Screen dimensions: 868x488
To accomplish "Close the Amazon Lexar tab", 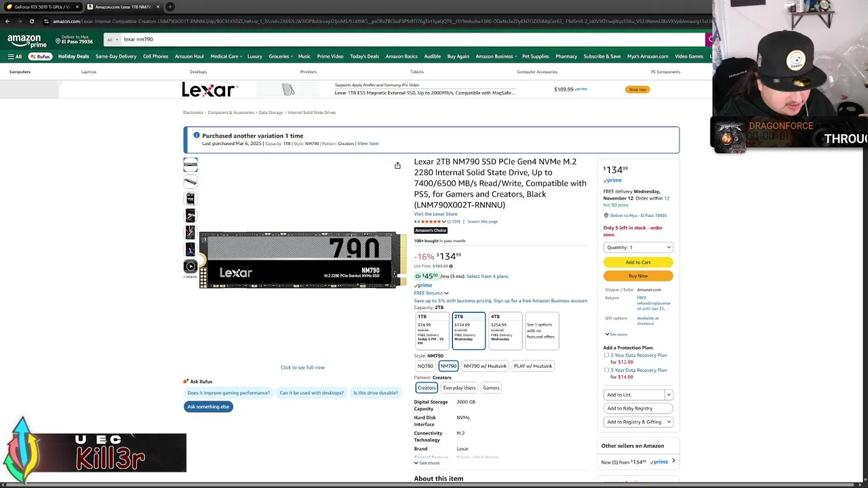I will pyautogui.click(x=158, y=7).
